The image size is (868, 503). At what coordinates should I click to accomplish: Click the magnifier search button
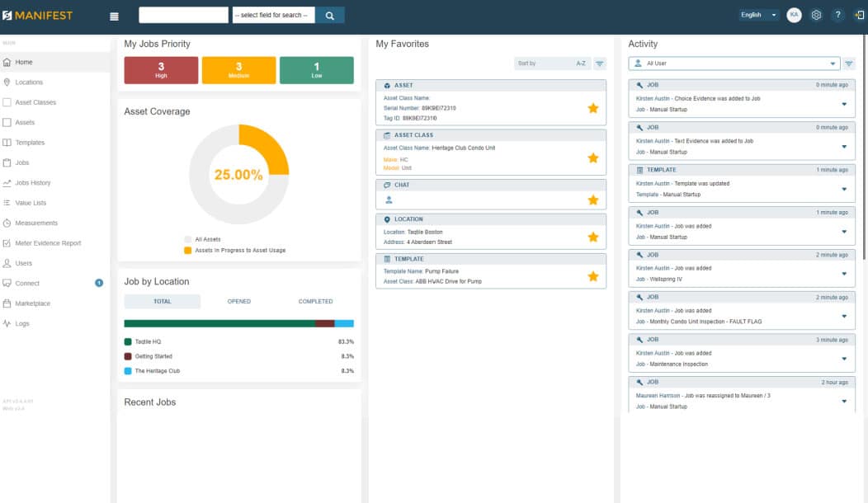coord(330,16)
